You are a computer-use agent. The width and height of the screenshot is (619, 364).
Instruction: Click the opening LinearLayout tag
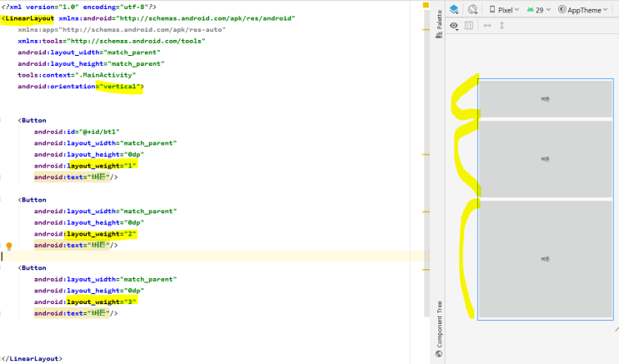pyautogui.click(x=27, y=18)
